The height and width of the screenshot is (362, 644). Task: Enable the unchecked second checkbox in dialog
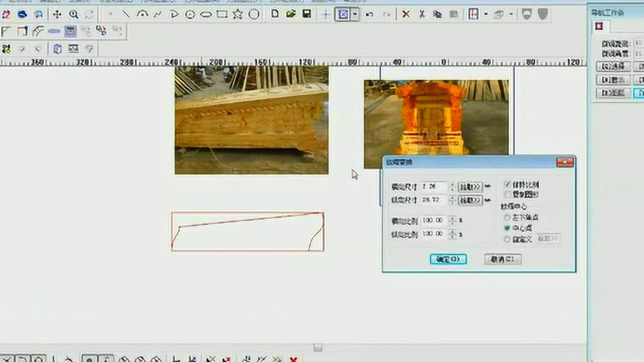point(507,194)
